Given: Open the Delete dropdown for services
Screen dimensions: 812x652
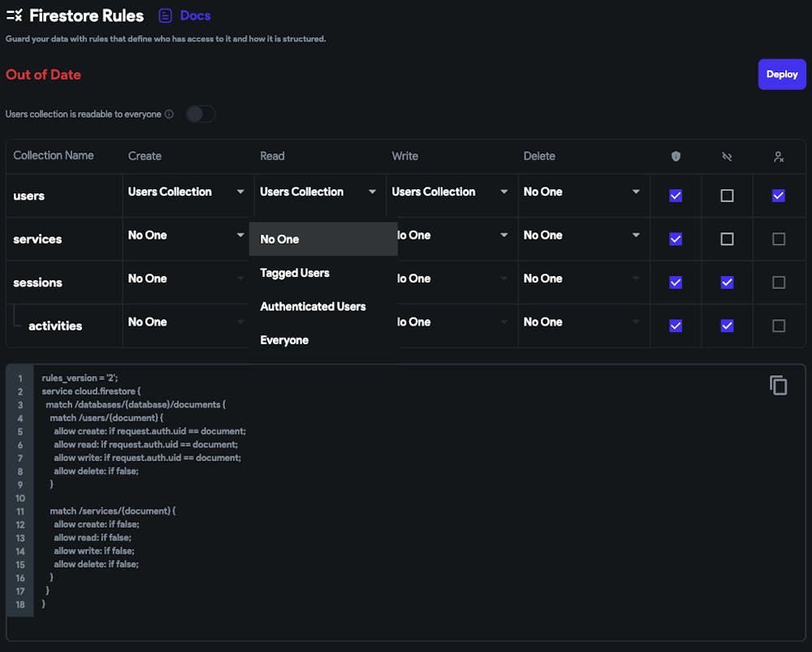Looking at the screenshot, I should [581, 235].
